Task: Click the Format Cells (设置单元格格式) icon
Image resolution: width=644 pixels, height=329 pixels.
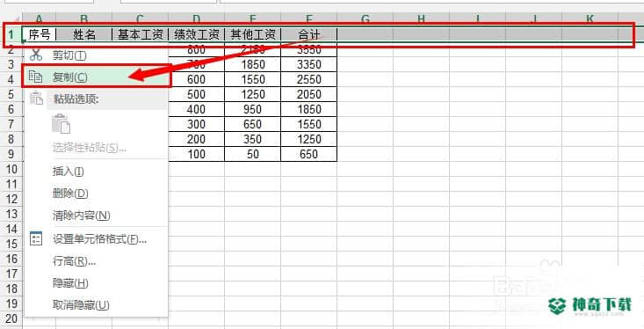Action: 36,238
